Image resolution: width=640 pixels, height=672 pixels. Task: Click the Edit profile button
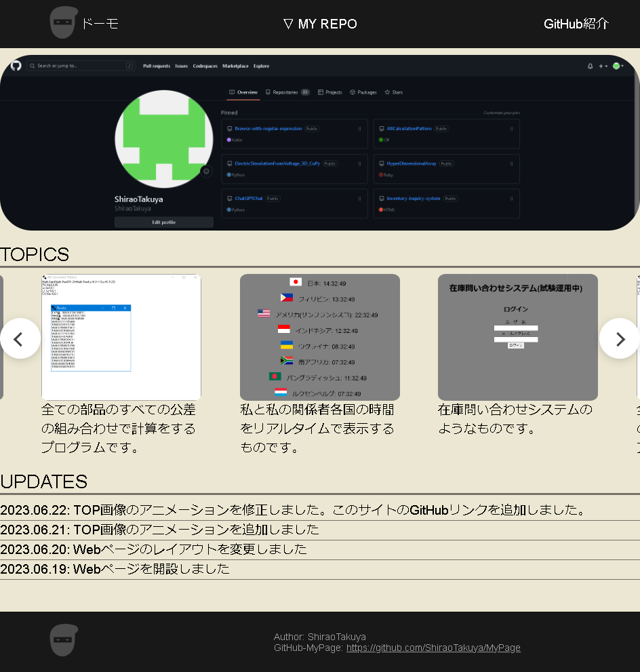(163, 222)
